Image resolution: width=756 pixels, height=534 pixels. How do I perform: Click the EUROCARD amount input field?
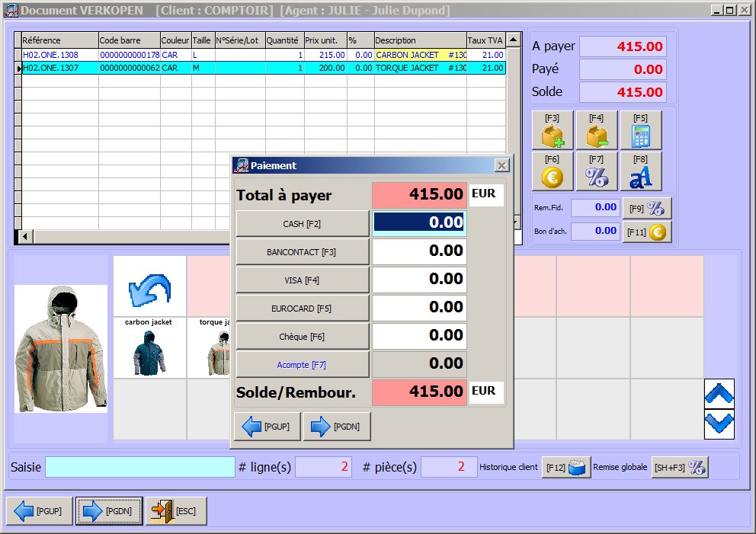click(x=419, y=308)
